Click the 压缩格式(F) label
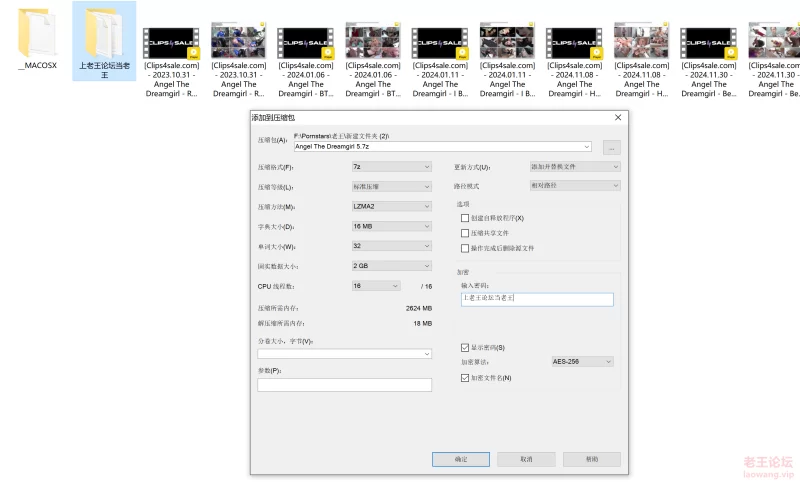 point(276,167)
